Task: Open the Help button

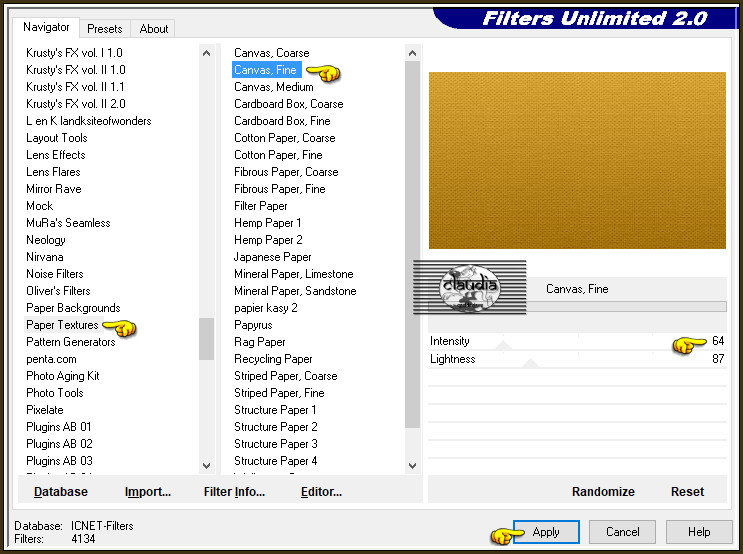Action: point(699,532)
